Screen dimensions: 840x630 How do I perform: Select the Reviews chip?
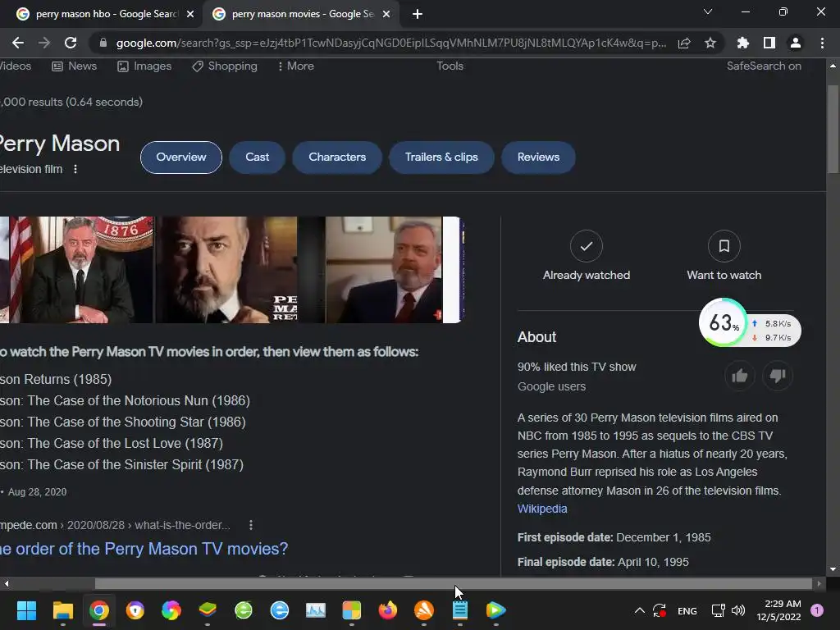pyautogui.click(x=538, y=157)
